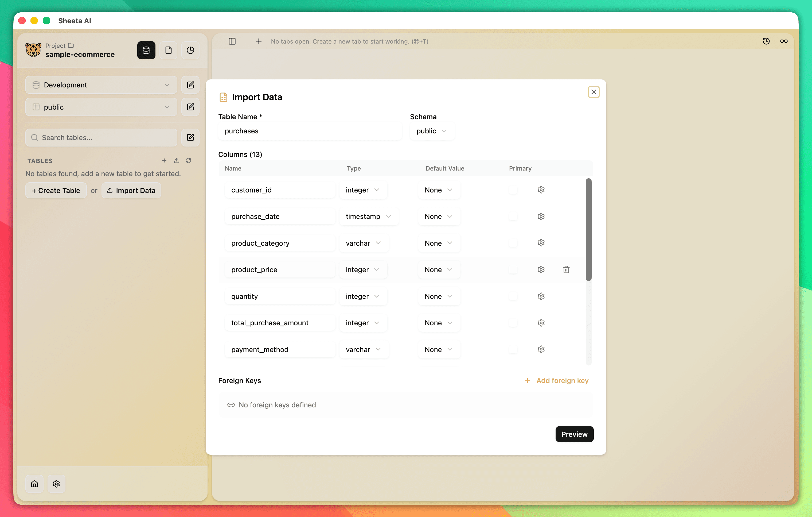Create a new tab

coord(258,41)
